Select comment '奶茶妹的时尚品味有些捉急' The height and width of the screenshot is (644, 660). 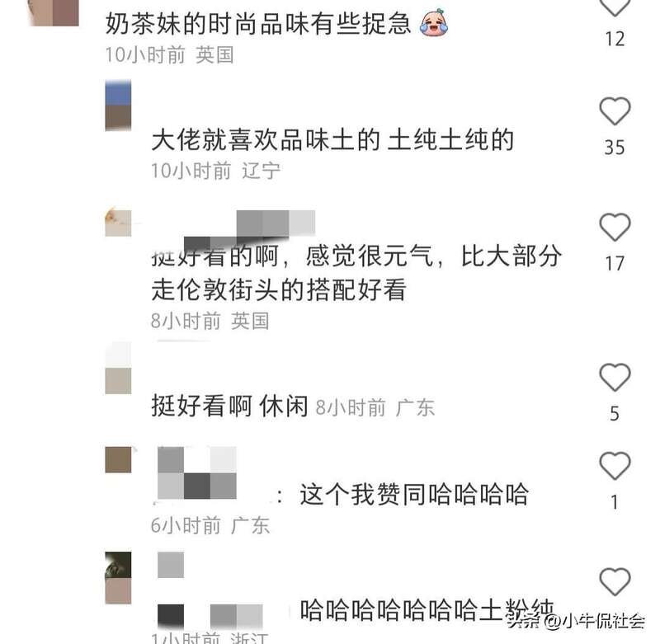coord(257,23)
